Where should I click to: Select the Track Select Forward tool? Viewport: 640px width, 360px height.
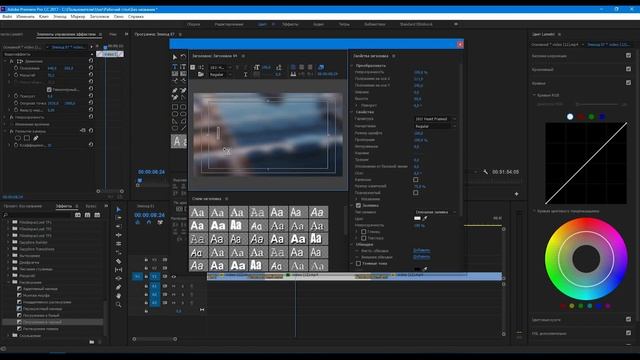coord(119,218)
